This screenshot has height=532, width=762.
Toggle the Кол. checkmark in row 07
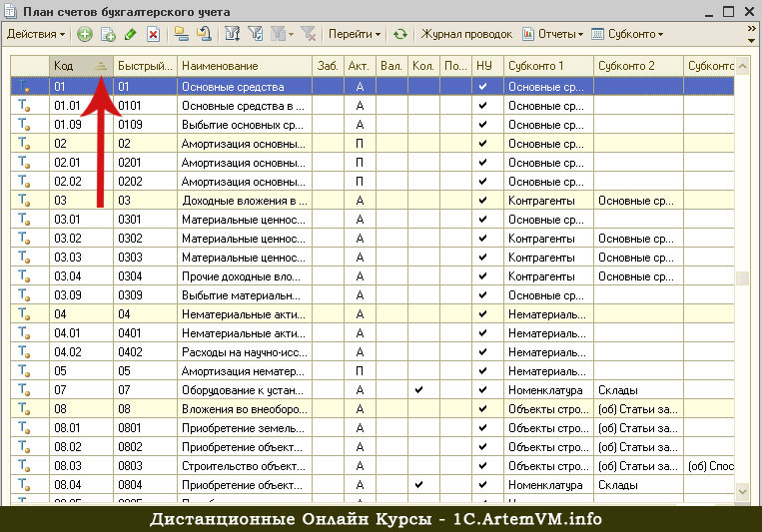(418, 390)
